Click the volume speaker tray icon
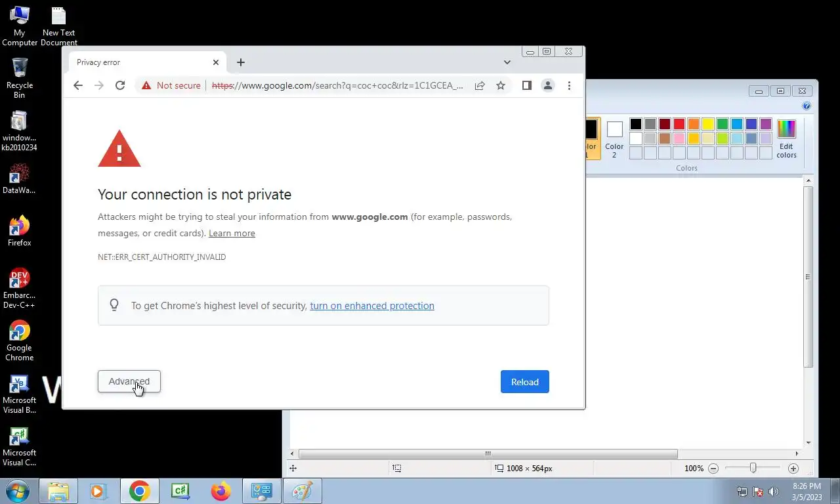 (x=774, y=492)
